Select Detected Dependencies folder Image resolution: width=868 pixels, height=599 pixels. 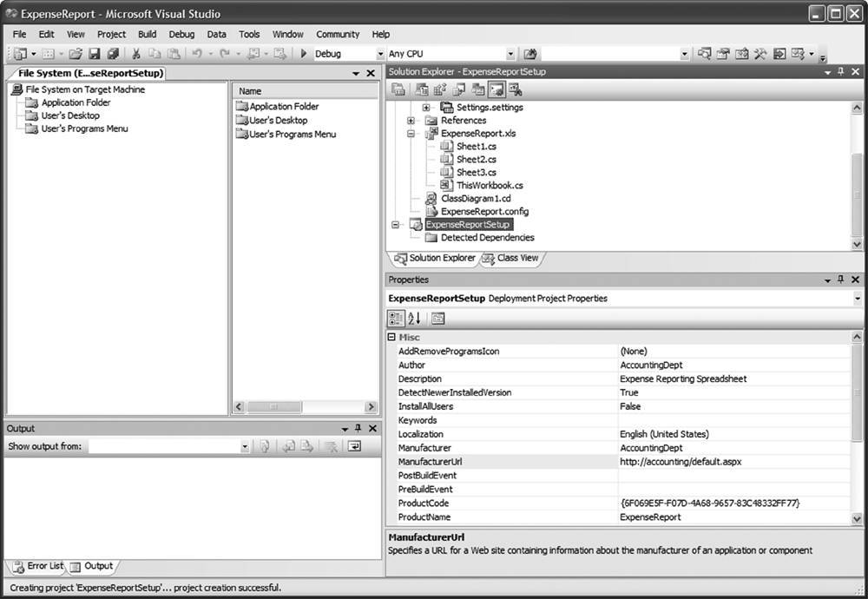(487, 238)
